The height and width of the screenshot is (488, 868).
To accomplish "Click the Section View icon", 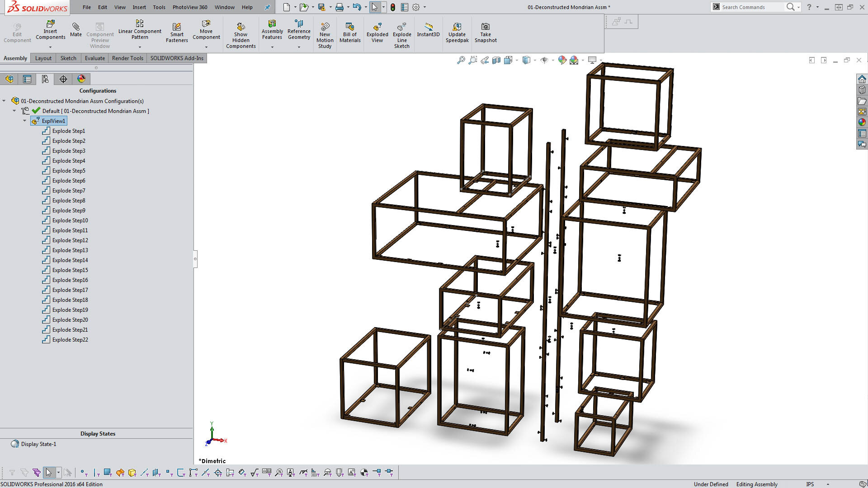I will click(x=496, y=60).
